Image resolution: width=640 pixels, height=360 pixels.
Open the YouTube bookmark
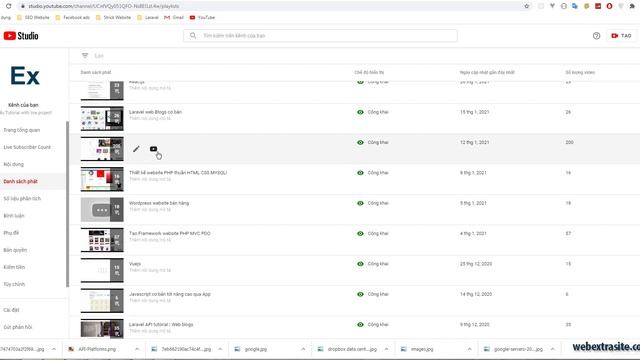coord(202,18)
